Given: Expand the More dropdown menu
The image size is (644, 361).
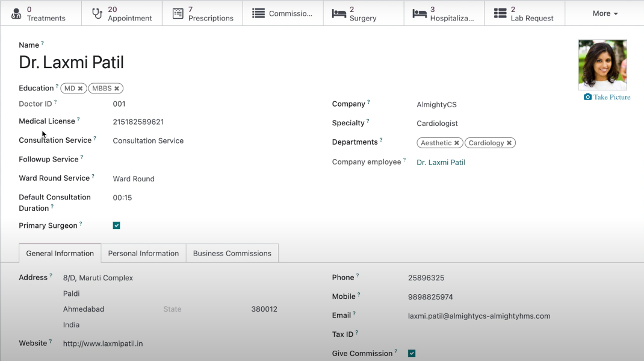Looking at the screenshot, I should (x=605, y=13).
